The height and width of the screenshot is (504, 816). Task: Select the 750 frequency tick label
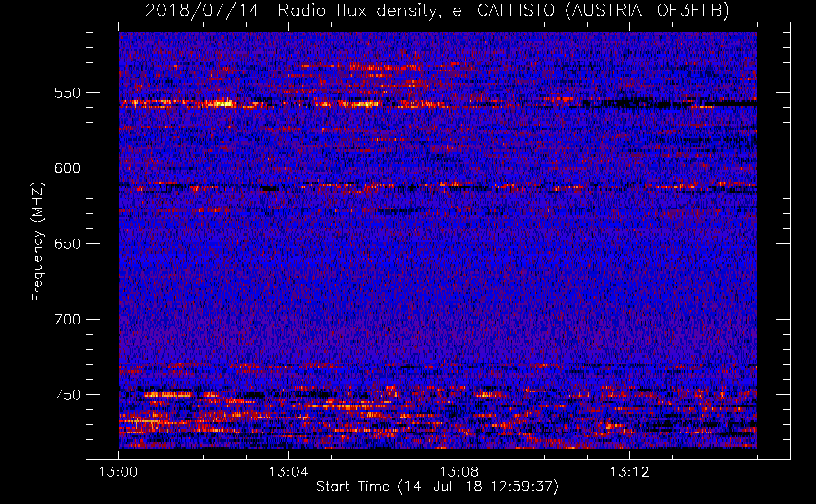coord(68,395)
